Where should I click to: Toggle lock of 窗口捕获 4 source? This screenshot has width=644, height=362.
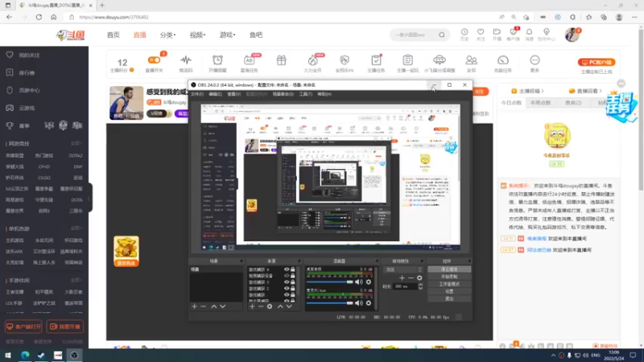tap(293, 269)
